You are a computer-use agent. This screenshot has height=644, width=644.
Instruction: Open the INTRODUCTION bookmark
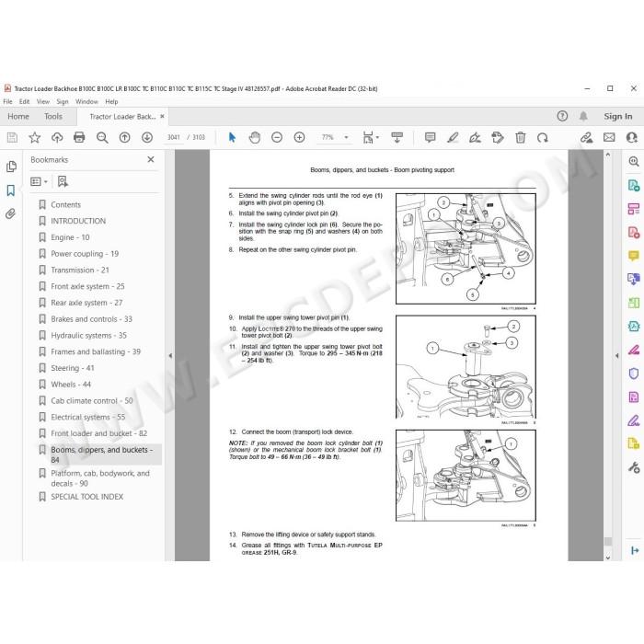coord(78,221)
